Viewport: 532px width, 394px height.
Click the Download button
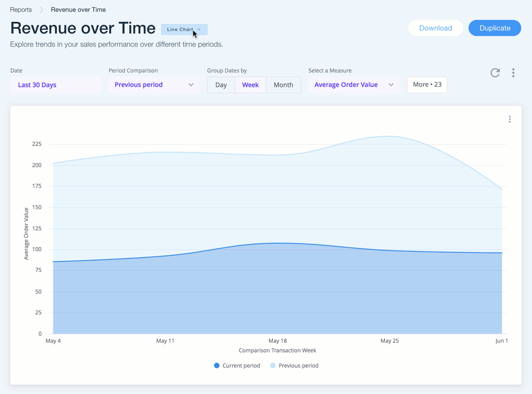coord(436,28)
